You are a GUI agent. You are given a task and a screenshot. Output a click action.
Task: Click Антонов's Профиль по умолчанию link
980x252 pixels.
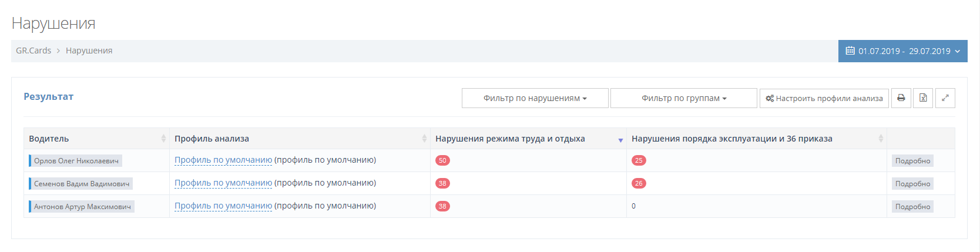(x=223, y=206)
